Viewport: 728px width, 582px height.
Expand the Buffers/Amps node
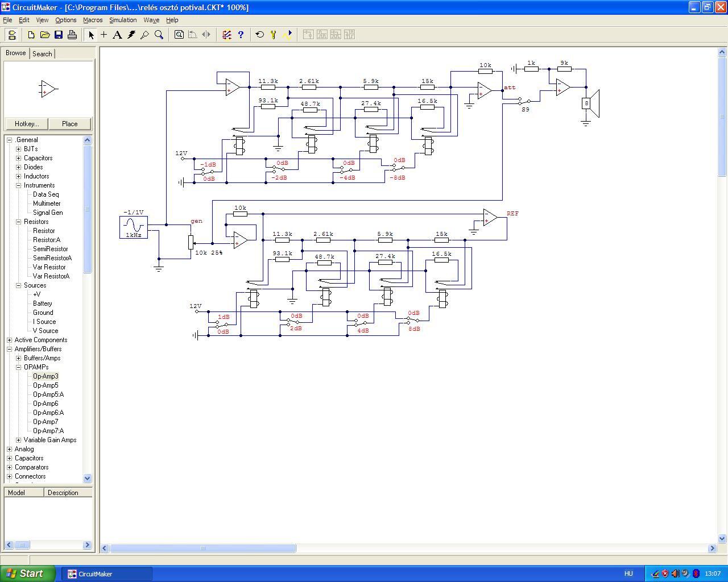click(x=19, y=358)
